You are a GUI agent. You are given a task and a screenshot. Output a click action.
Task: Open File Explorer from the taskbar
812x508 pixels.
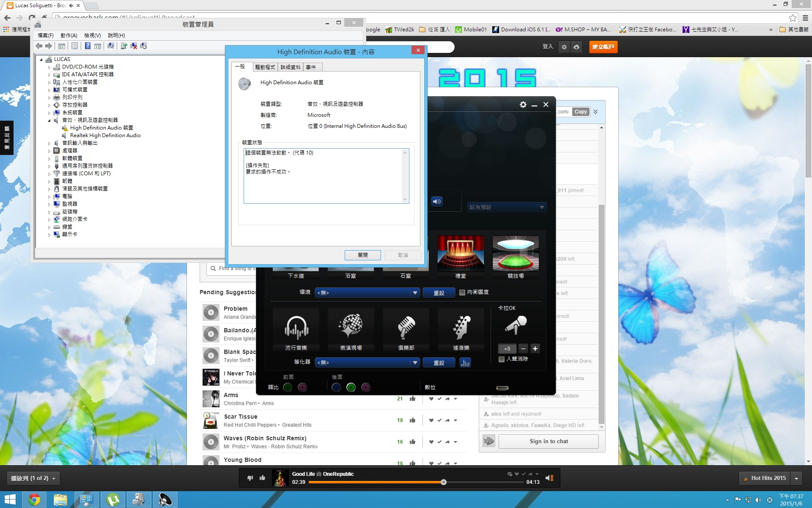(x=60, y=500)
